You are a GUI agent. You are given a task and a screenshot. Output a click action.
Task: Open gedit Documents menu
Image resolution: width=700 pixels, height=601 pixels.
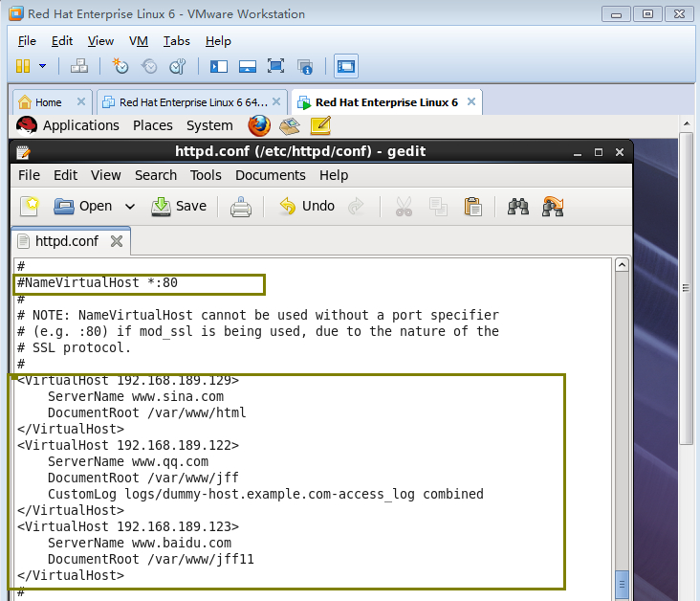click(270, 175)
